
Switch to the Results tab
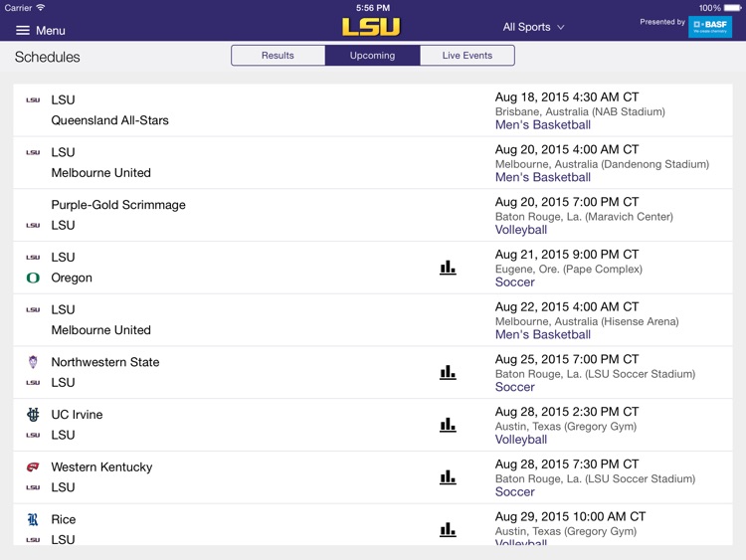278,55
